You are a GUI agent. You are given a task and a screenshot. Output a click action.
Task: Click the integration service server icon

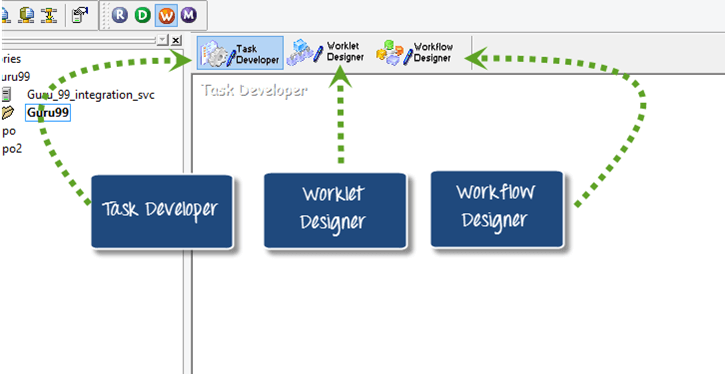(6, 95)
